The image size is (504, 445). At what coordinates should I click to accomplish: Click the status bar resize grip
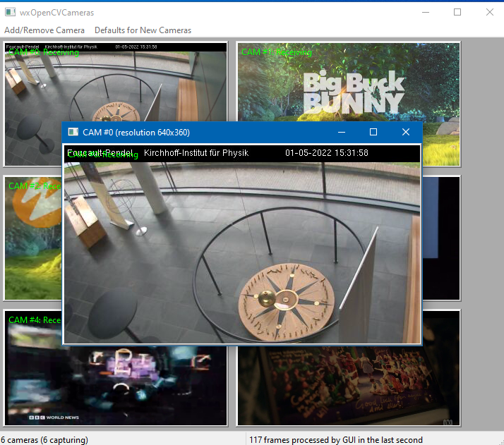[x=500, y=441]
